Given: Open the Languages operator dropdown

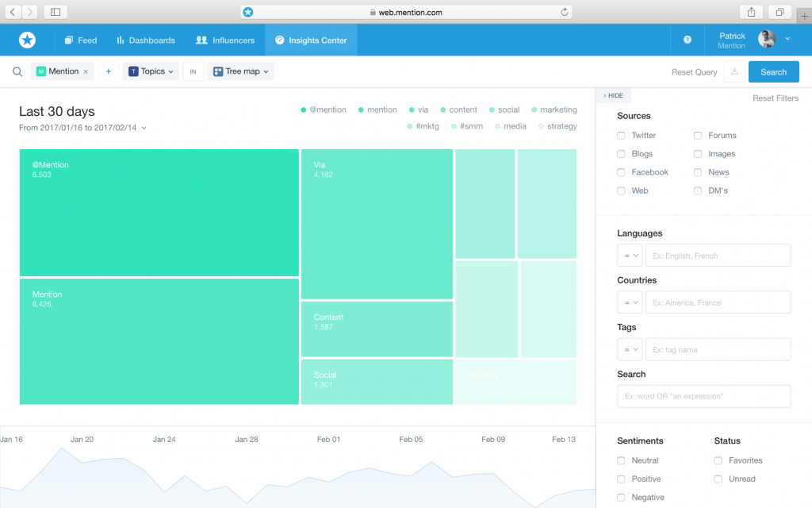Looking at the screenshot, I should tap(630, 256).
